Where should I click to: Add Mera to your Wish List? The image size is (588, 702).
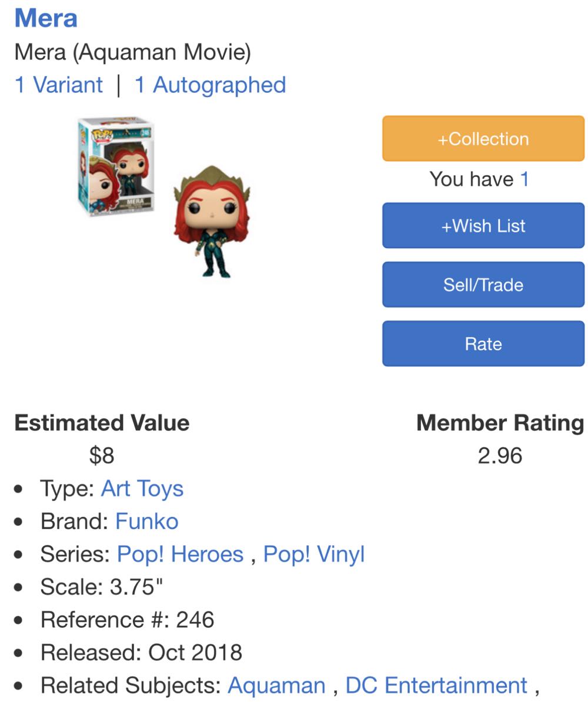coord(482,225)
